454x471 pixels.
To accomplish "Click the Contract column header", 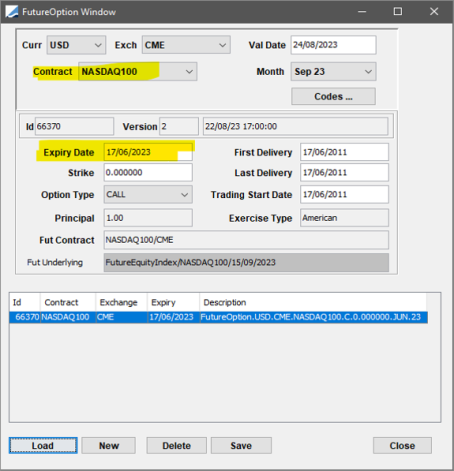I will point(68,302).
